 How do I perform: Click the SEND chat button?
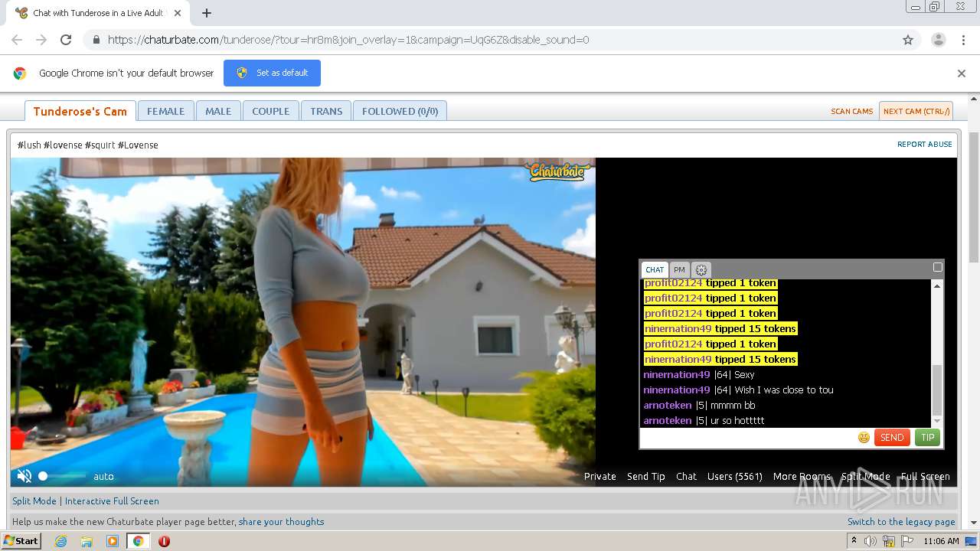point(892,438)
